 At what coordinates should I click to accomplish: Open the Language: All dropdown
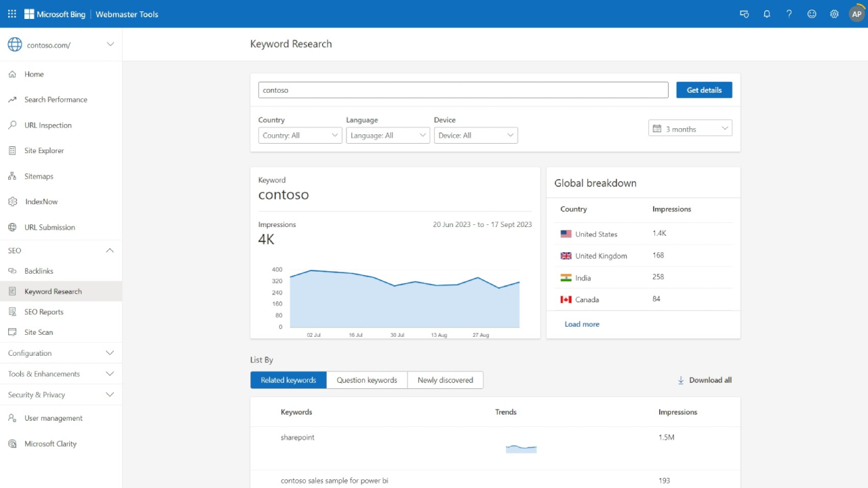click(x=388, y=136)
